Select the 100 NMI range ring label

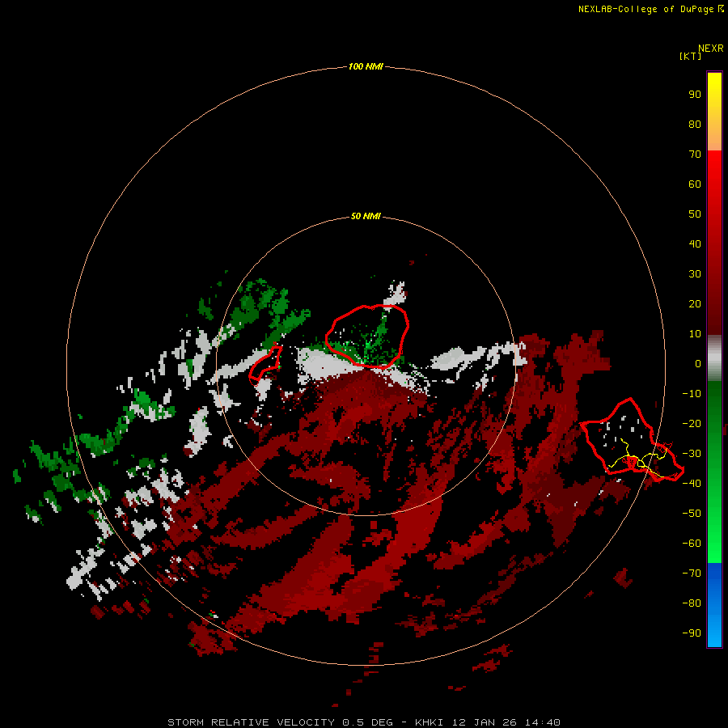point(366,66)
